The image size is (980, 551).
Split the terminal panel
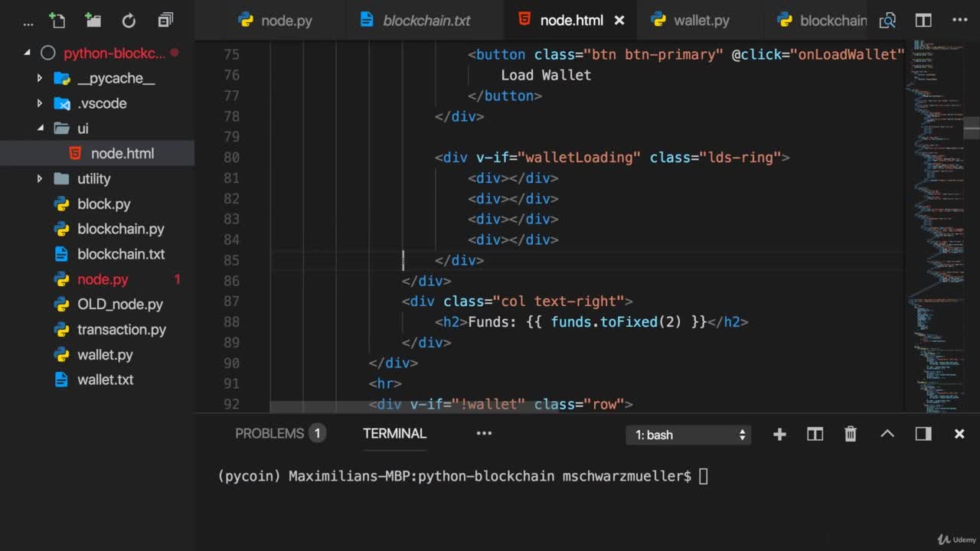(x=815, y=434)
